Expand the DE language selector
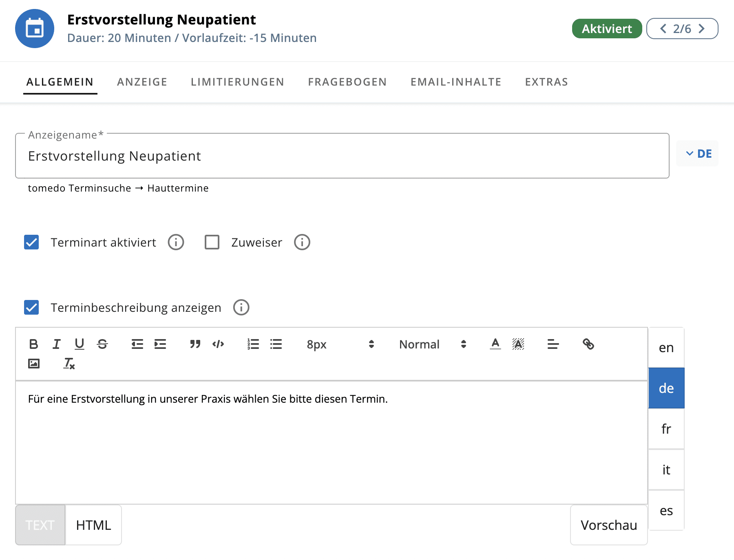734x560 pixels. (698, 154)
